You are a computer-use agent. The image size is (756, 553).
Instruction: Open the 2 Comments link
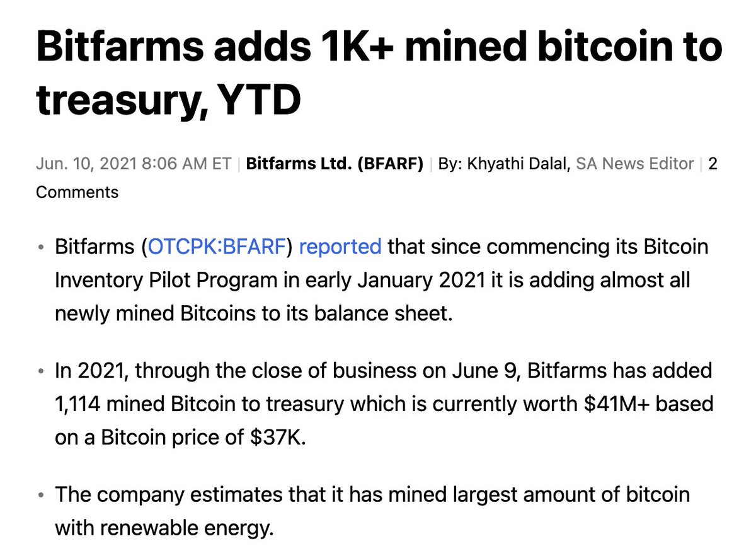click(x=377, y=178)
